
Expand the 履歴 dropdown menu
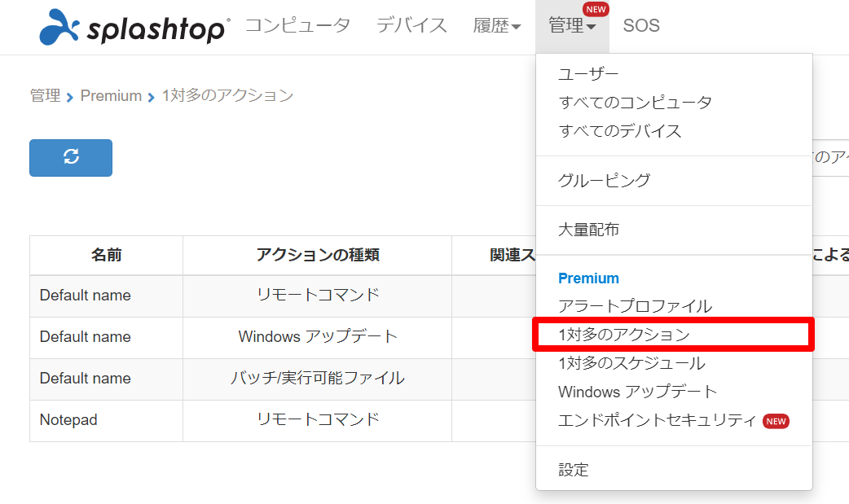pyautogui.click(x=496, y=25)
